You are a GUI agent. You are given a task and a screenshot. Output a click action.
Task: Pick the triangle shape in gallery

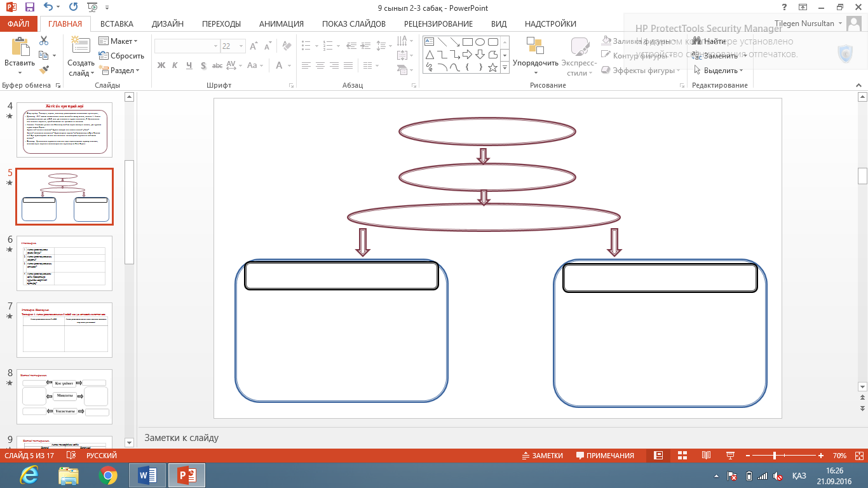click(429, 54)
